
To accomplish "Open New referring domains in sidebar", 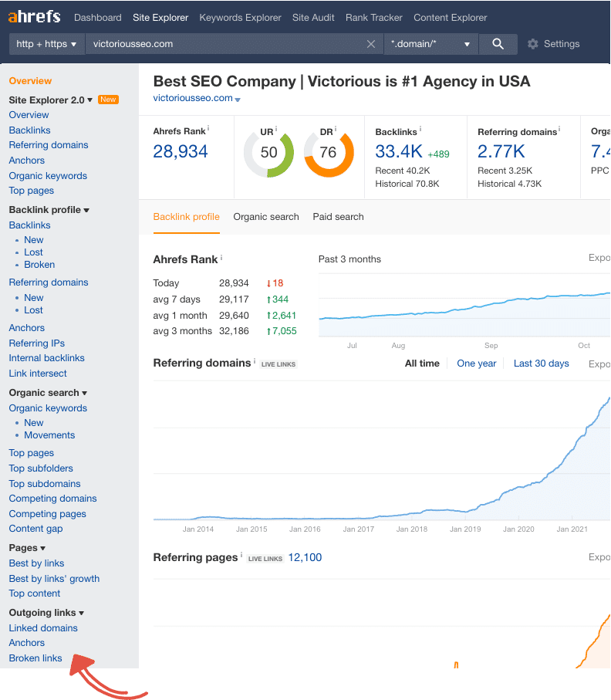I will point(33,298).
